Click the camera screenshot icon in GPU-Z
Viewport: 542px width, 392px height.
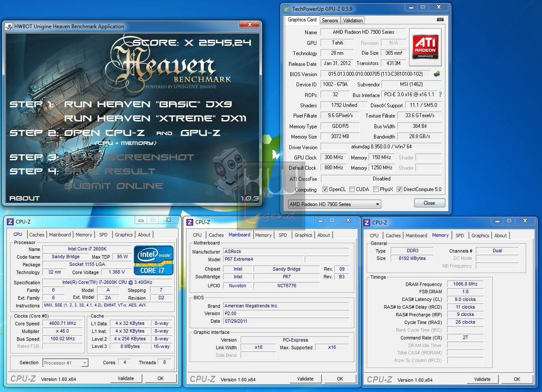(x=440, y=20)
